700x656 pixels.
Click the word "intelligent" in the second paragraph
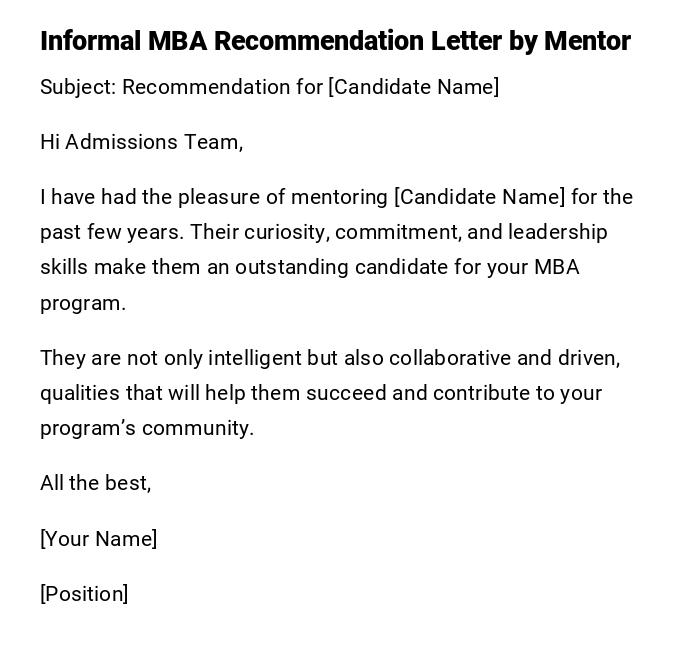222,358
